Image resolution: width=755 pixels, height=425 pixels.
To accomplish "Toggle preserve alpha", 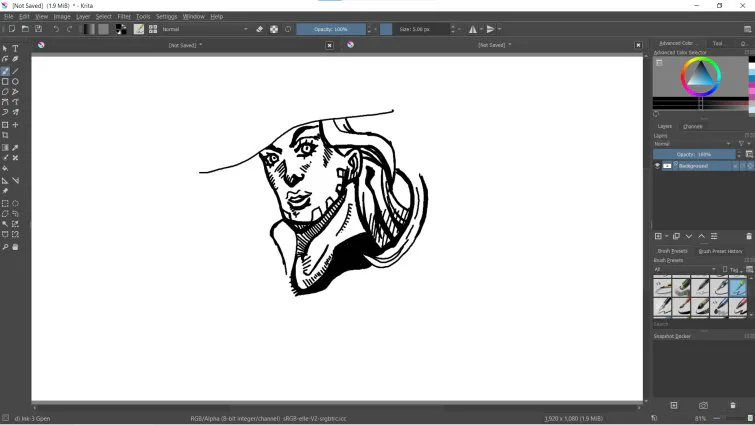I will [x=274, y=29].
